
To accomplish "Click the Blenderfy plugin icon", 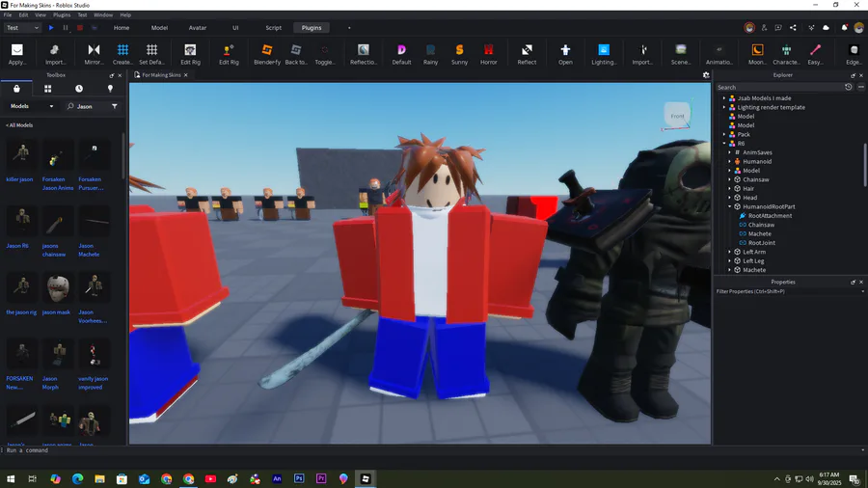I will point(267,50).
